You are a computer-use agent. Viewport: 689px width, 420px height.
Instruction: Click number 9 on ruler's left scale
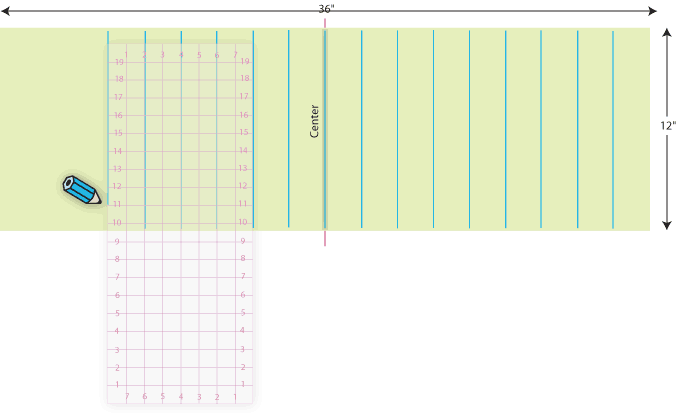[117, 241]
